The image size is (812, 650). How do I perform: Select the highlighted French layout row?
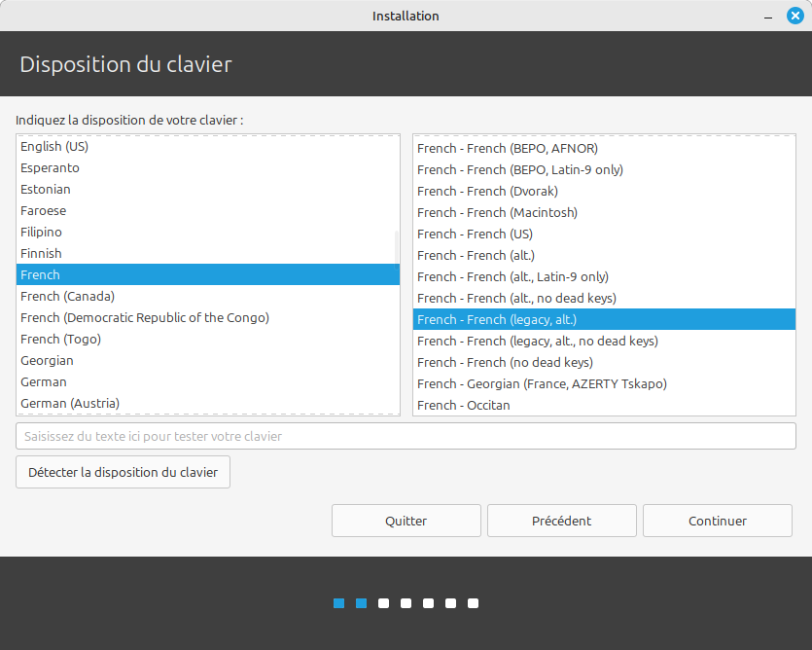[208, 274]
